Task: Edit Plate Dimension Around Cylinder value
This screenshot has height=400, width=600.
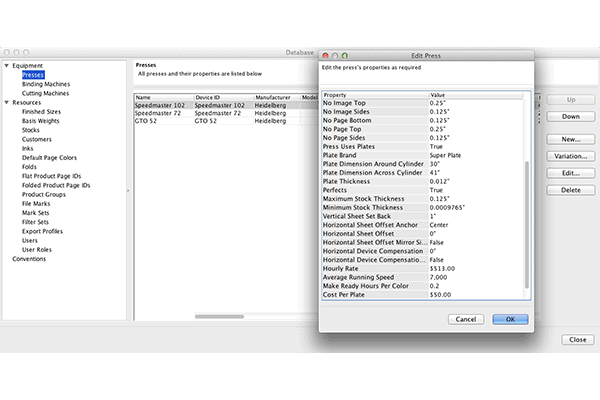Action: pos(475,164)
